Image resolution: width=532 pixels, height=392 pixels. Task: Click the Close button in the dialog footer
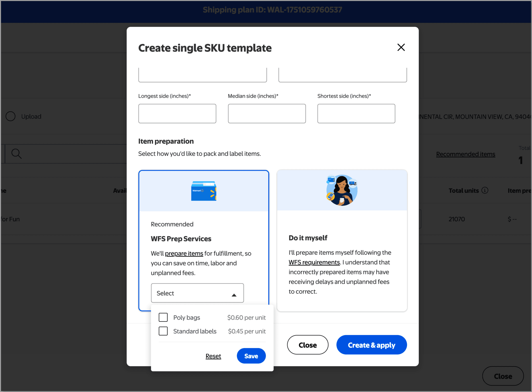[x=307, y=345]
